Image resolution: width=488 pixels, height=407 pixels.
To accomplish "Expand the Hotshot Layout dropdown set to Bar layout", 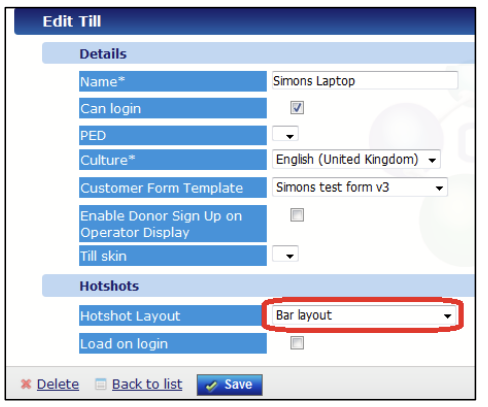I will (x=364, y=315).
